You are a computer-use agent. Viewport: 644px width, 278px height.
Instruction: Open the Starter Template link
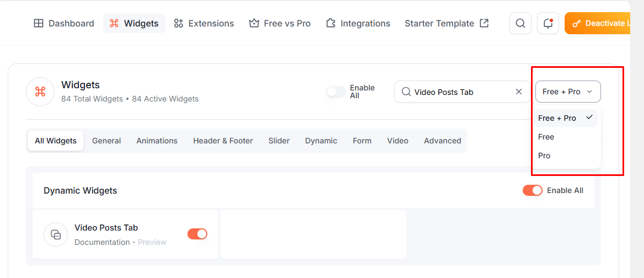[447, 23]
